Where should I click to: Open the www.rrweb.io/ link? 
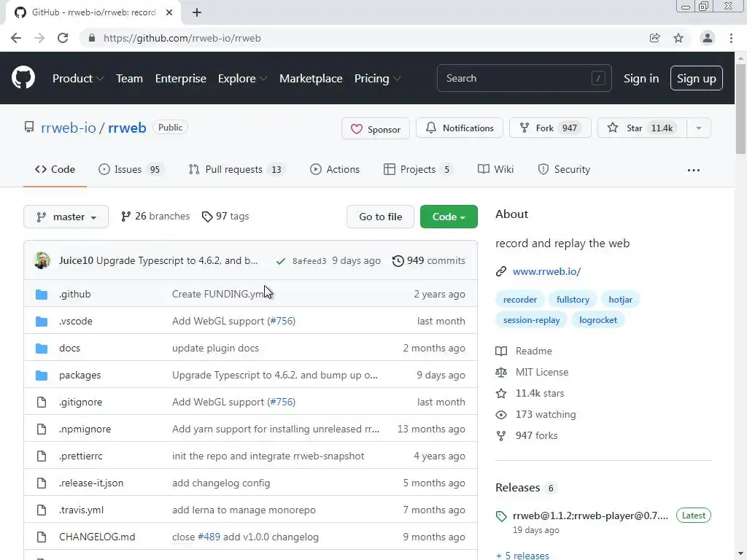(546, 271)
